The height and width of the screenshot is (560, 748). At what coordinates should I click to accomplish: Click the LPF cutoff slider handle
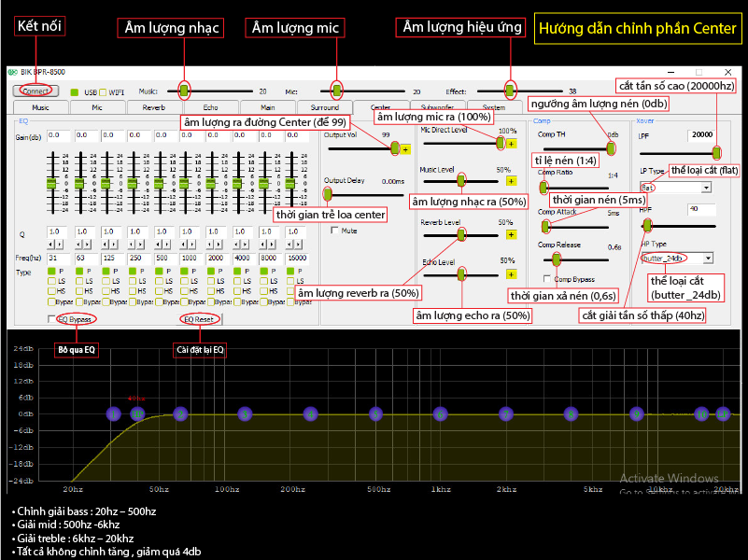[716, 153]
